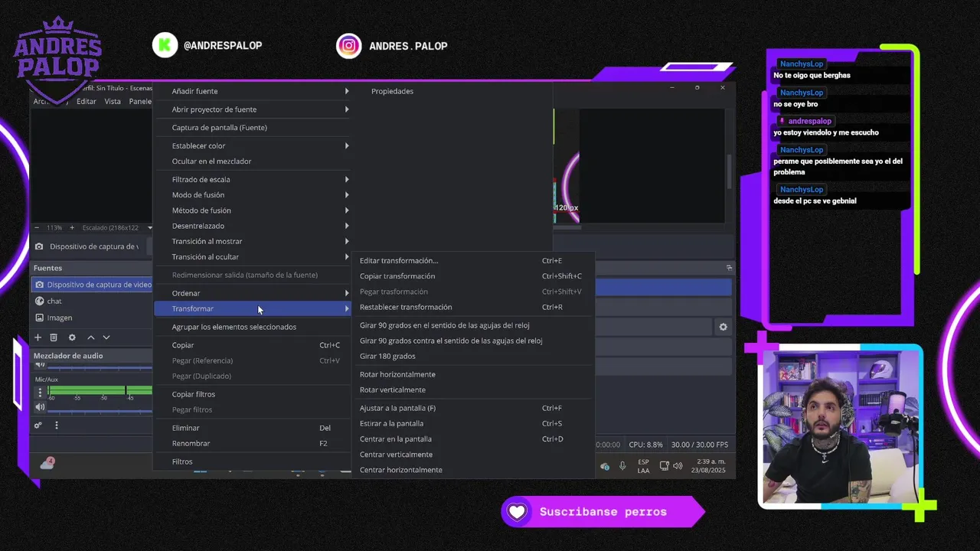Open the Vista menu in OBS menu bar

pos(113,101)
